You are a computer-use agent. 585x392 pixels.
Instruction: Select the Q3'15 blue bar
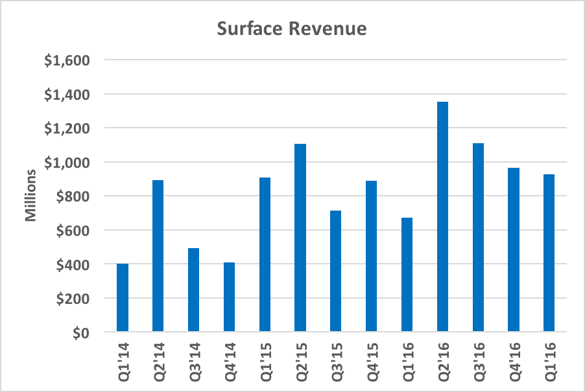point(336,271)
